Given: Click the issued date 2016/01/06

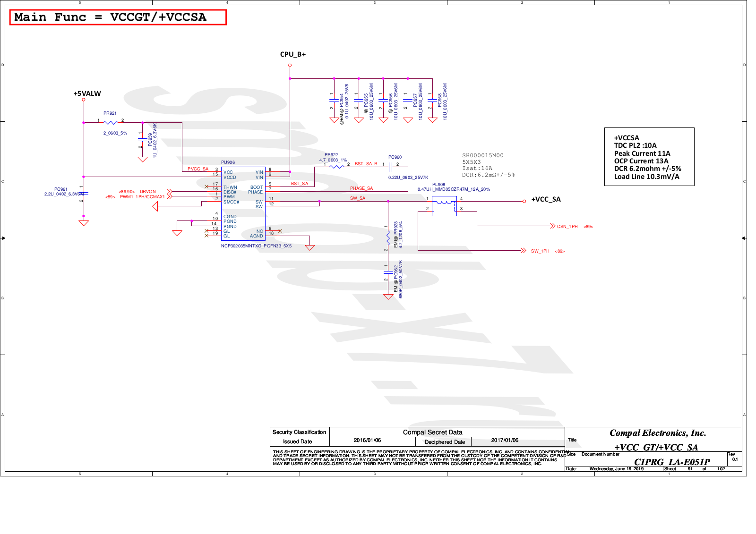Looking at the screenshot, I should [x=367, y=440].
